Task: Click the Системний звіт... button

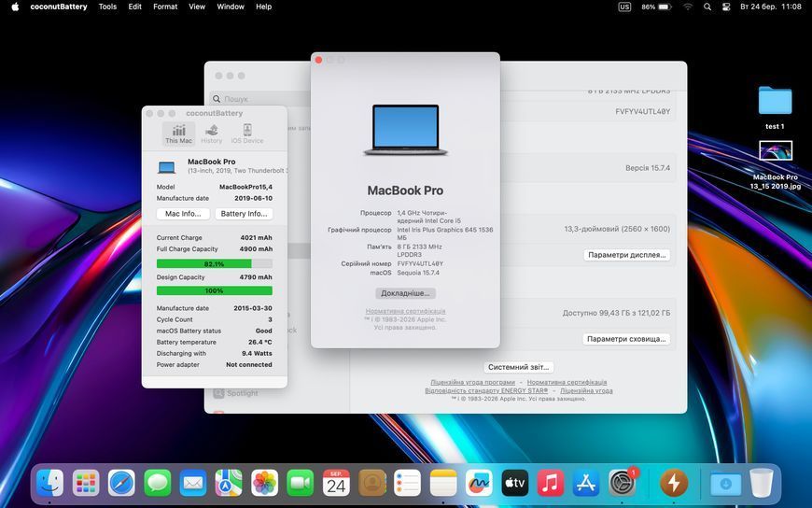Action: [518, 366]
